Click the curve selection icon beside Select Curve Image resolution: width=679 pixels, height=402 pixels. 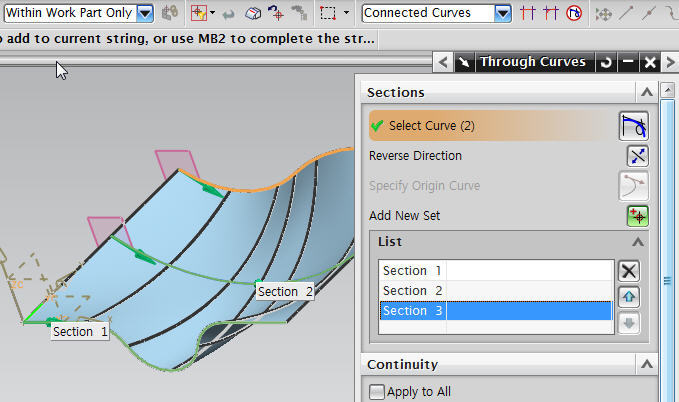634,126
